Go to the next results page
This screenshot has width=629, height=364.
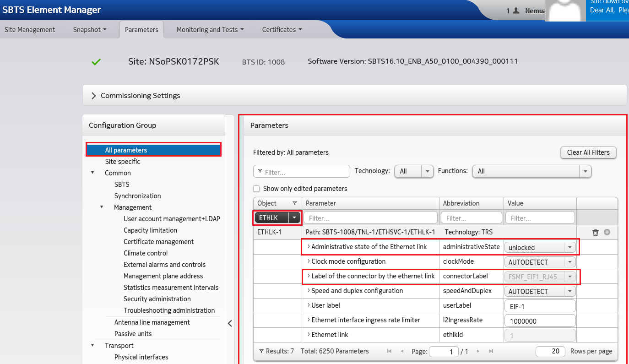[x=478, y=351]
